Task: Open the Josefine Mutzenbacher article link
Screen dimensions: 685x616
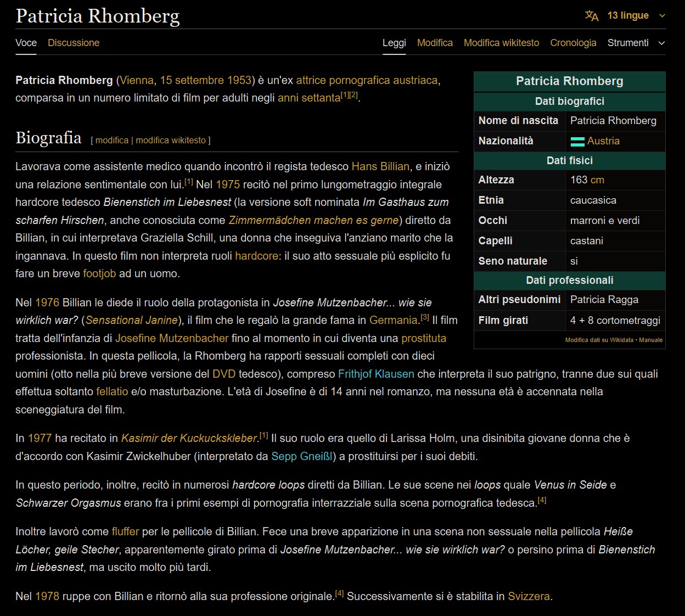Action: pos(172,338)
